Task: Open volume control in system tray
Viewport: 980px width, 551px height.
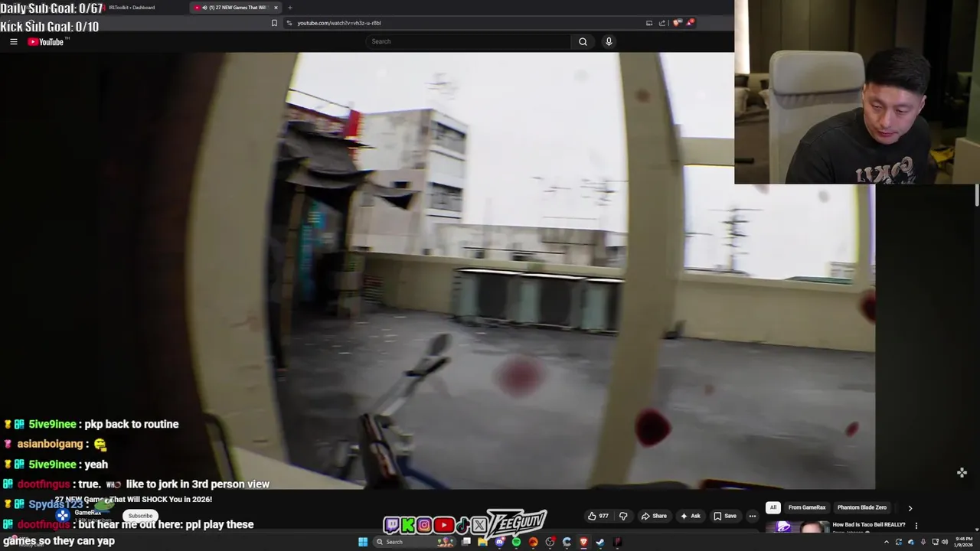Action: 946,542
